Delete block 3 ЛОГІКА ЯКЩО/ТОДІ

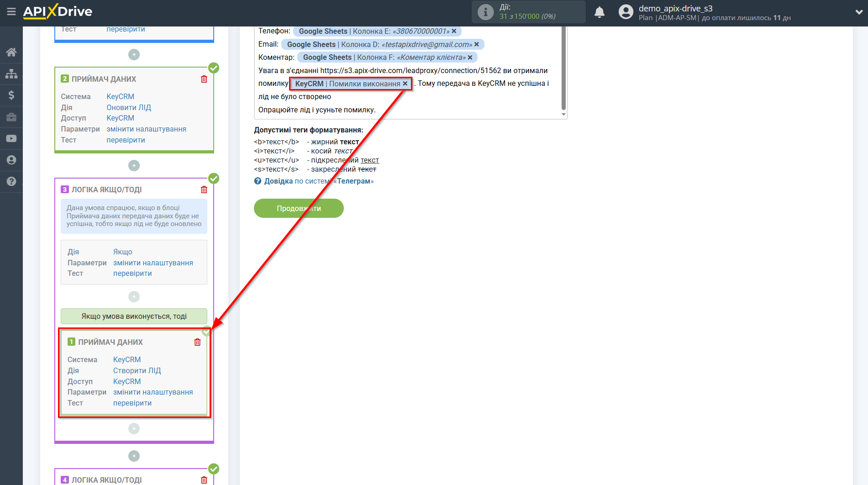[204, 190]
